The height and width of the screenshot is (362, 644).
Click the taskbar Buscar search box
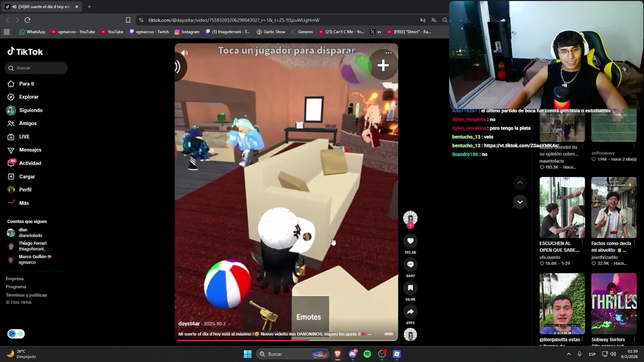click(x=293, y=354)
